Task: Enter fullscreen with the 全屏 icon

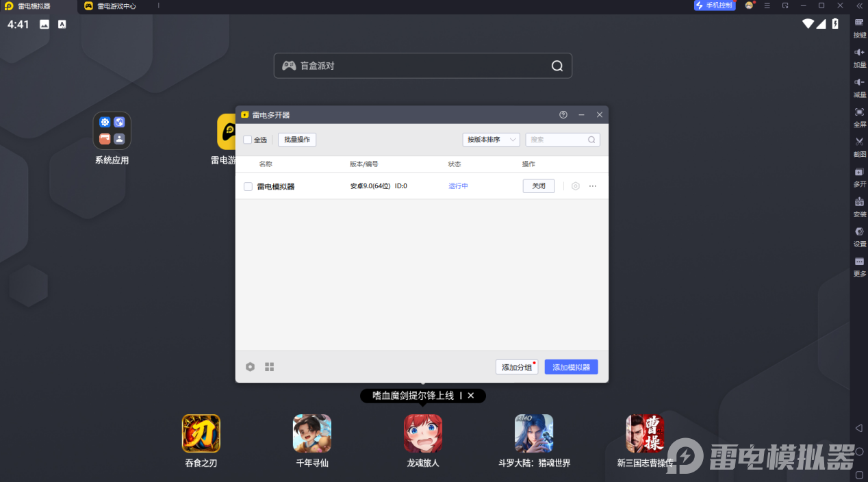Action: coord(859,112)
